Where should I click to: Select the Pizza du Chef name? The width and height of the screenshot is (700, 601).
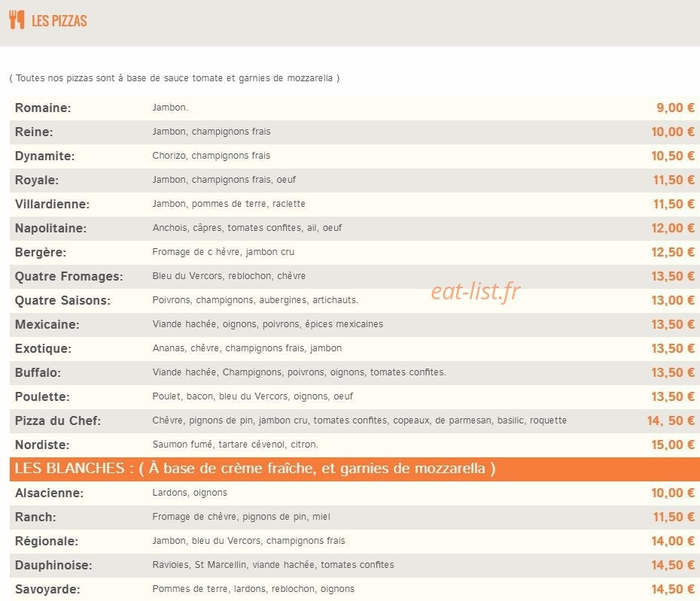(x=58, y=421)
